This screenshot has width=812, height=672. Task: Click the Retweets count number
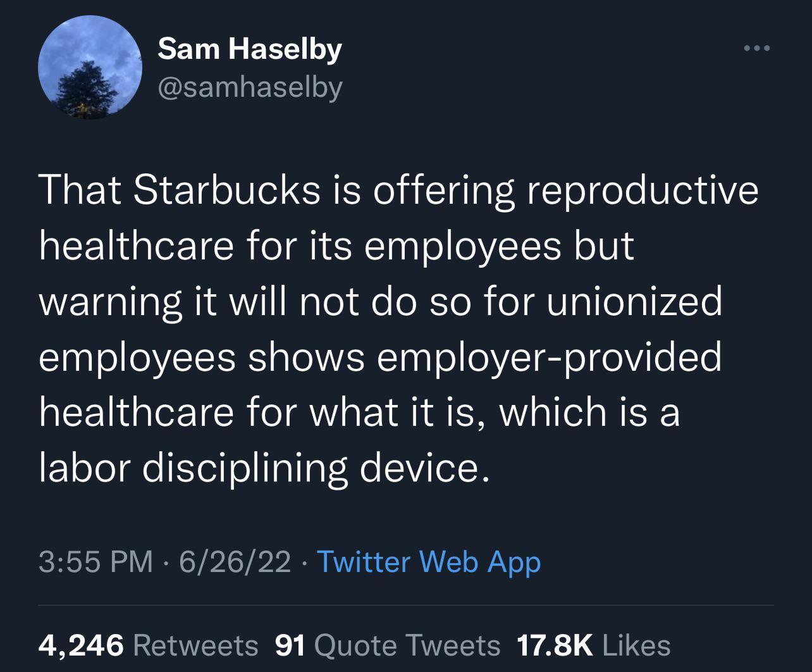pyautogui.click(x=82, y=645)
